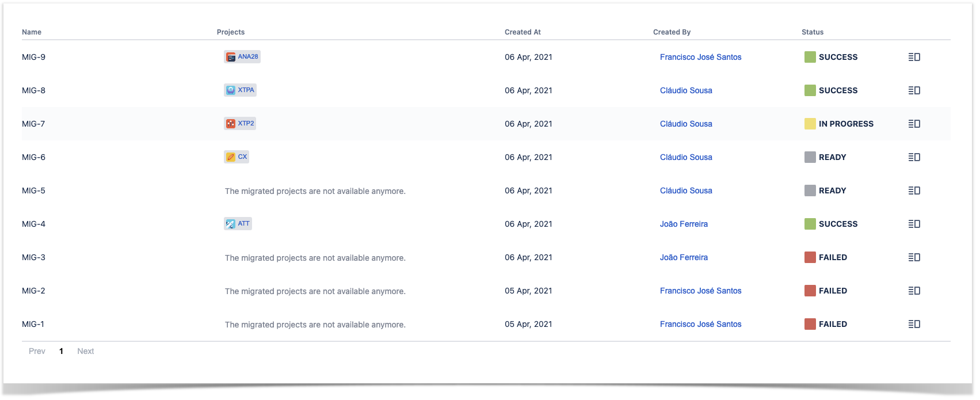Viewport: 980px width, 400px height.
Task: Open Cláudio Sousa profile in MIG-5 row
Action: (x=686, y=191)
